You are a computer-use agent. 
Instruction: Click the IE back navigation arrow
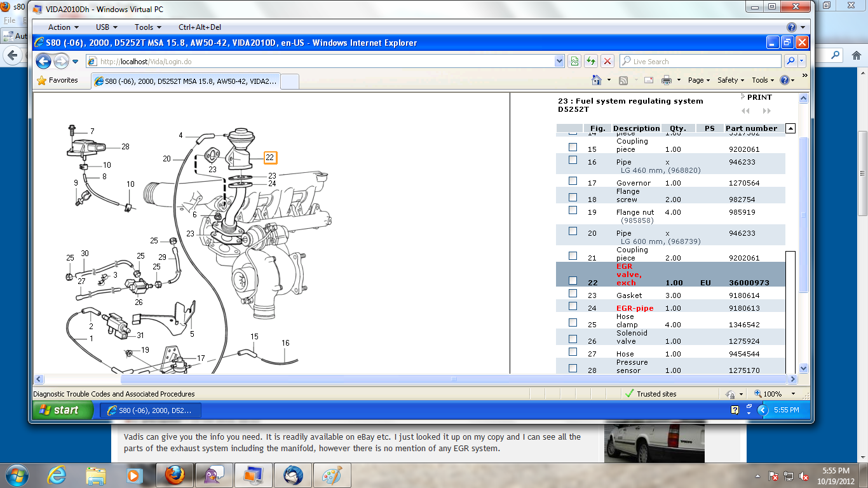(43, 62)
